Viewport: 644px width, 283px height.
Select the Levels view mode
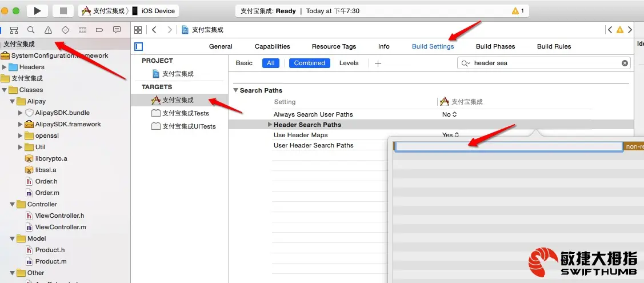[x=349, y=63]
